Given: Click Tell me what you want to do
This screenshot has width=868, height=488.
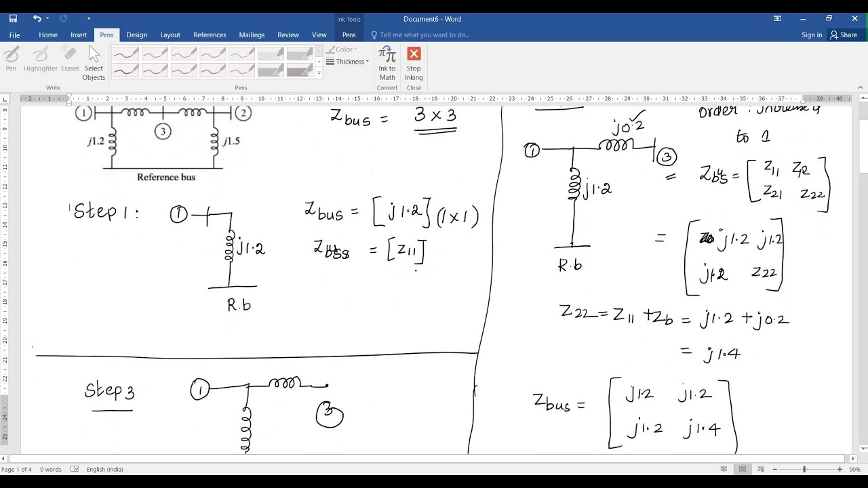Looking at the screenshot, I should (x=420, y=35).
